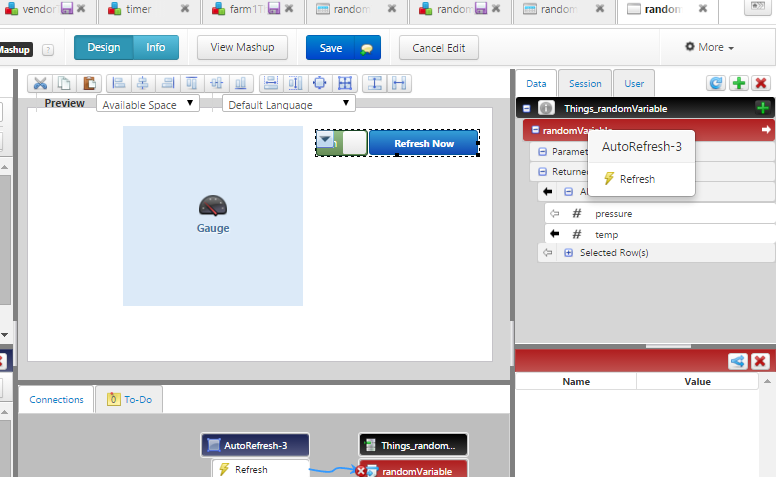Open the AutoRefresh widget dropdown arrow
The width and height of the screenshot is (776, 477).
(x=325, y=140)
